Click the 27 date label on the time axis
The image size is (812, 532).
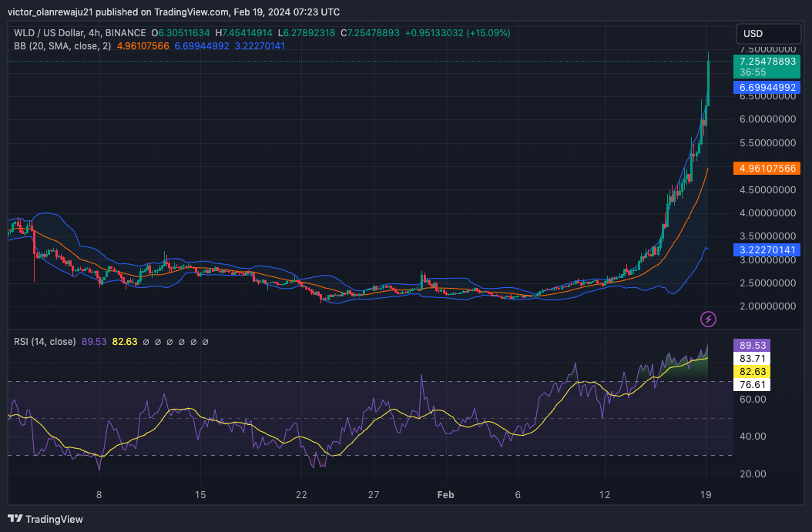pos(374,495)
